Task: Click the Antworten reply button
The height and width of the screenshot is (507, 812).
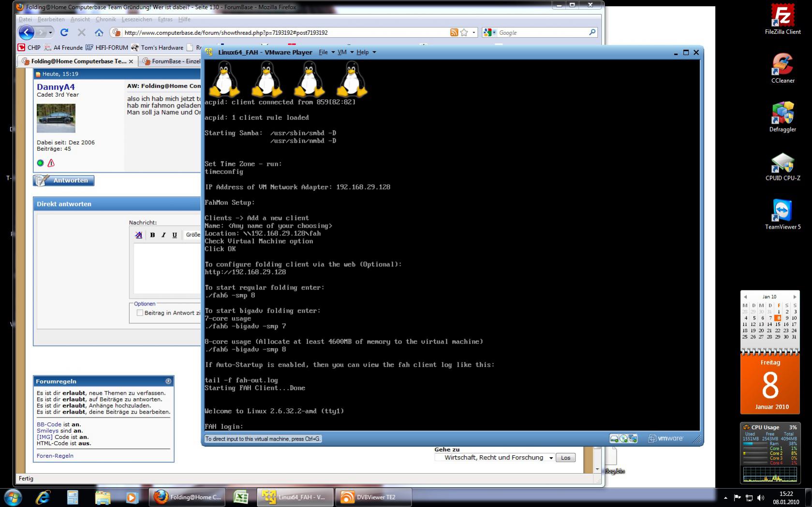Action: click(64, 180)
